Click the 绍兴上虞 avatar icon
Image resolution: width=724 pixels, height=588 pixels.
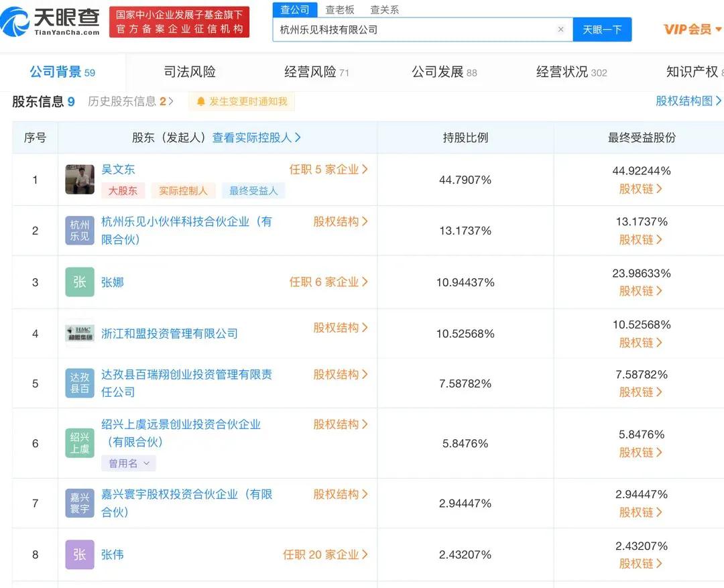[80, 443]
